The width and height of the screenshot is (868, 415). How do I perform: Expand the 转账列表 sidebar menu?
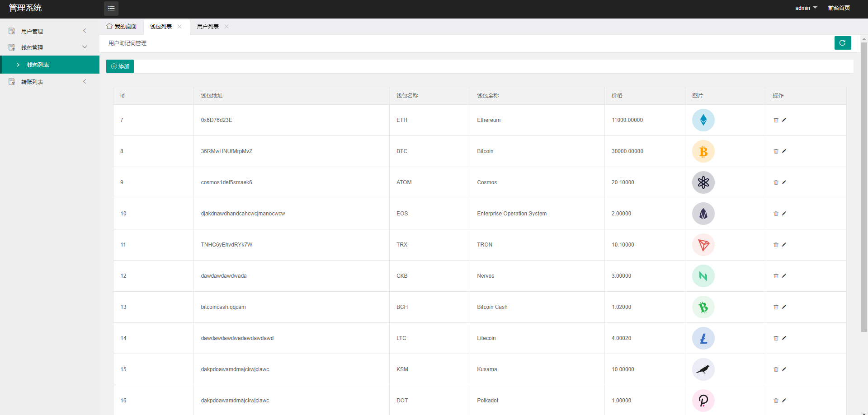pos(49,82)
